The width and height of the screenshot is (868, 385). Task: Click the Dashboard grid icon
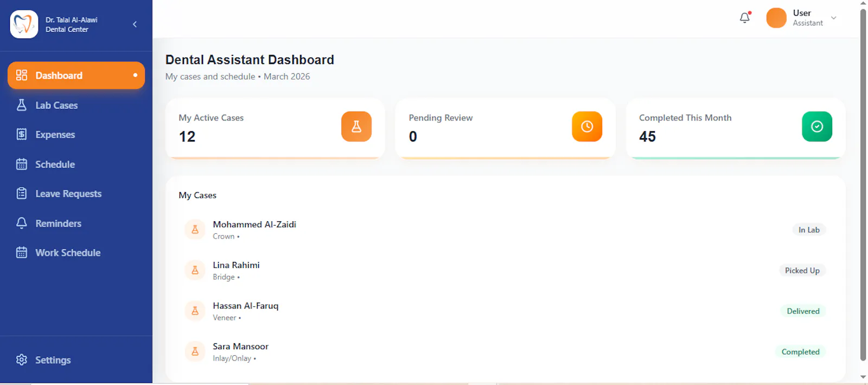click(x=22, y=75)
